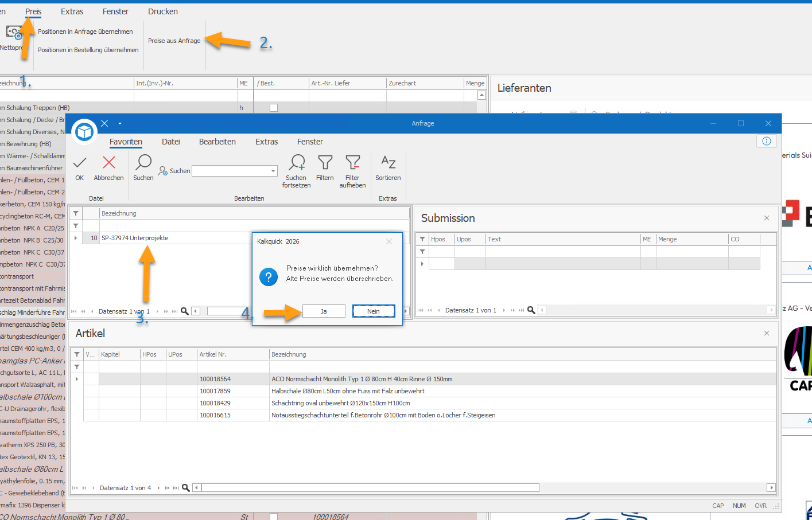Open the Drucken tab in main window
Screen dimensions: 812x520
point(163,11)
